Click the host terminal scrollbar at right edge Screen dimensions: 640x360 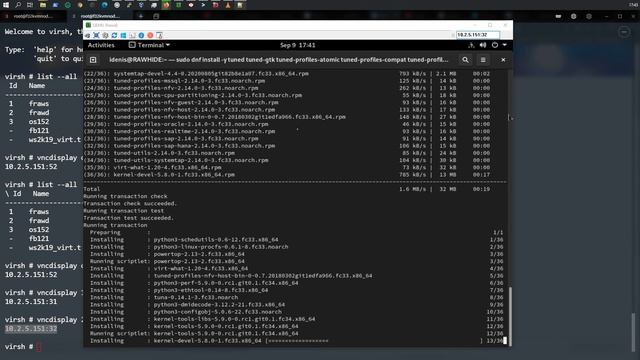coord(633,332)
